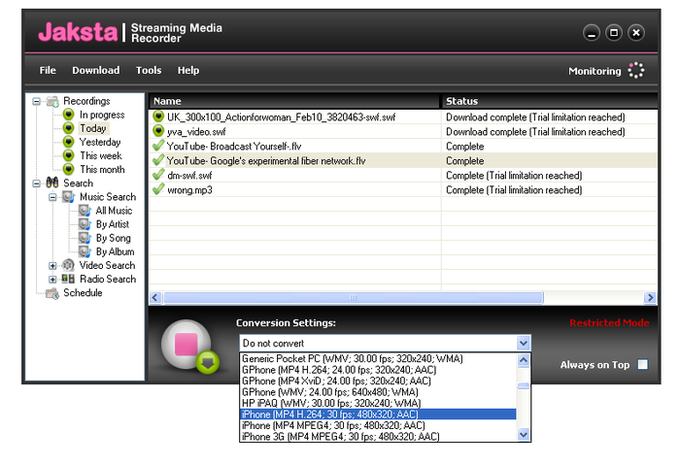Click the Radio Search icon
Screen dimensions: 680x465
click(x=69, y=279)
